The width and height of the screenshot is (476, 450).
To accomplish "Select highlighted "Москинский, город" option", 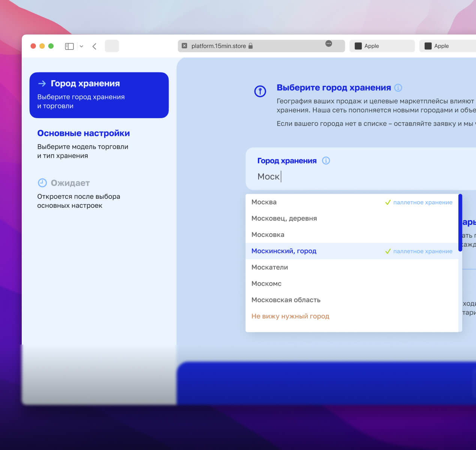I will [x=284, y=251].
